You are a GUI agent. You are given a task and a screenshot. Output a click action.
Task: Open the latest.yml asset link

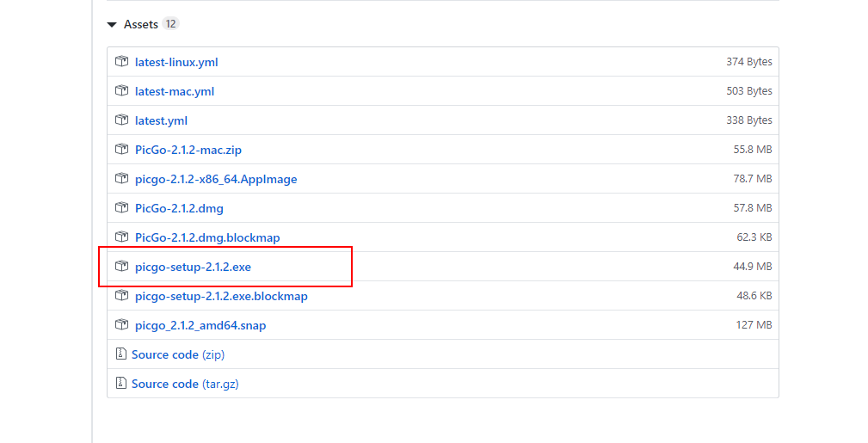point(161,120)
